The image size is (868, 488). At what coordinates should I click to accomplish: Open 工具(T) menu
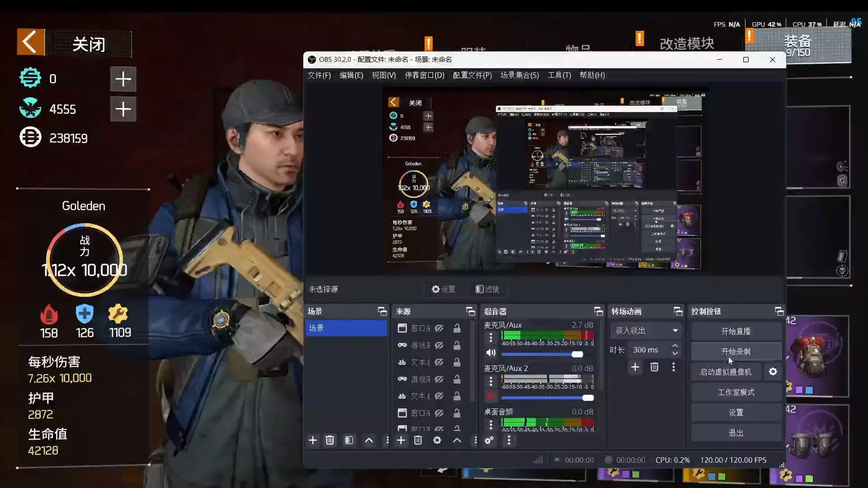click(x=559, y=75)
